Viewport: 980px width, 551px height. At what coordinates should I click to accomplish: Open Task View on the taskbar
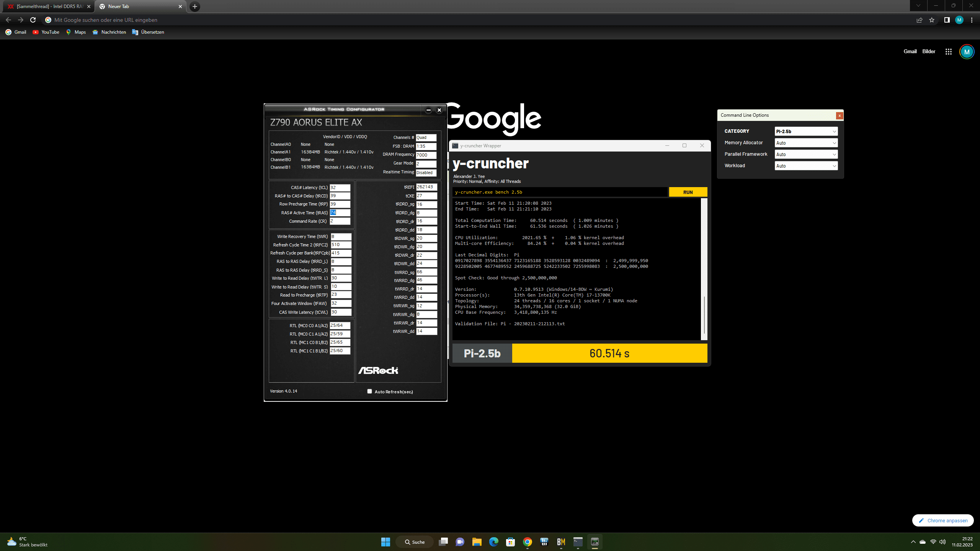(x=443, y=542)
